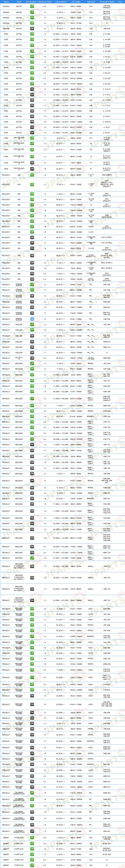The width and height of the screenshot is (125, 868).
Task: Select the 2.0 GT HDi 180 cell
Action: pos(91,279)
